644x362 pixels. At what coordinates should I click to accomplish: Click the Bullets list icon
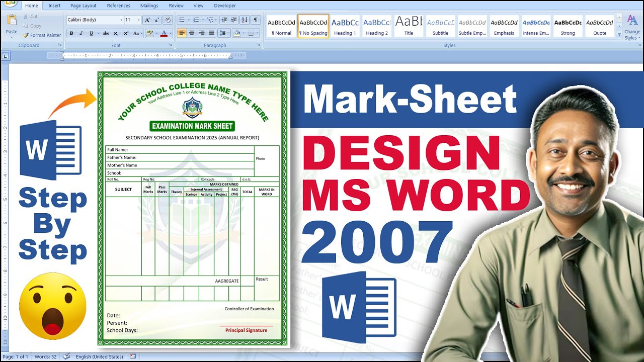182,20
